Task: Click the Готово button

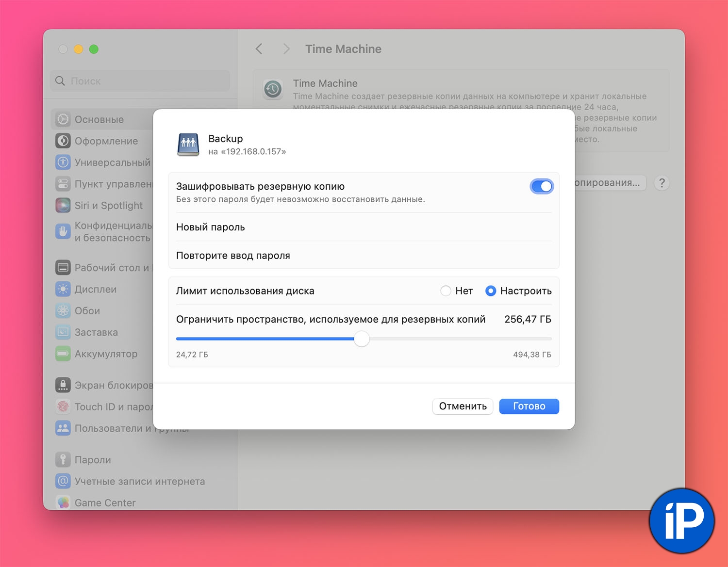Action: pyautogui.click(x=529, y=406)
